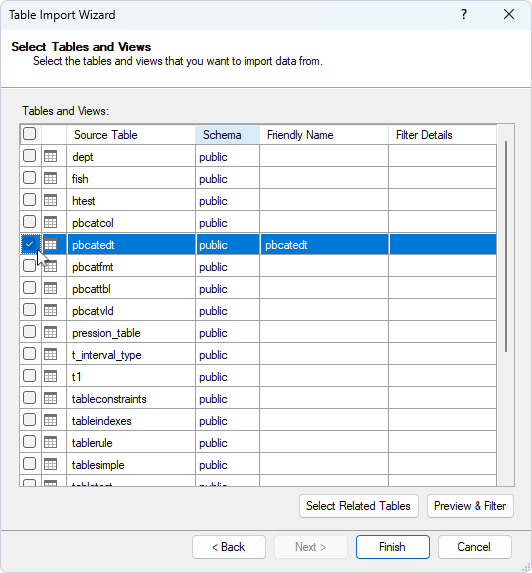Cancel the Table Import Wizard
This screenshot has height=573, width=532.
(474, 547)
